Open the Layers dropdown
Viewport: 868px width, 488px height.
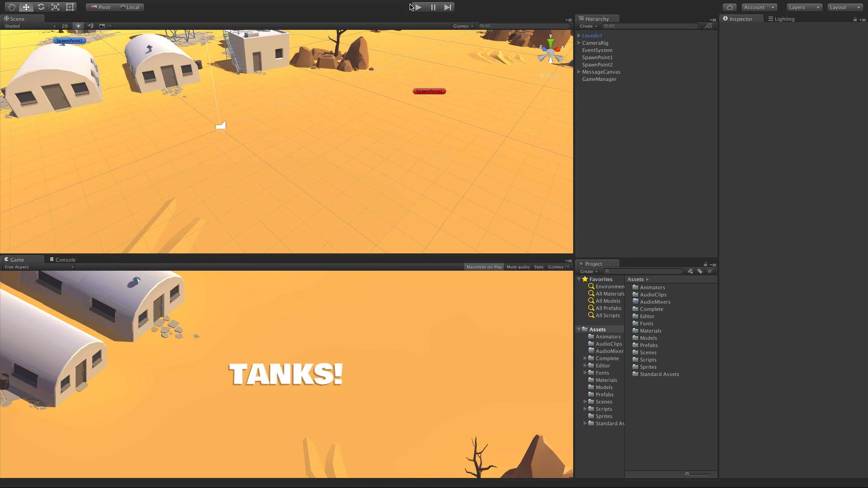(x=804, y=7)
